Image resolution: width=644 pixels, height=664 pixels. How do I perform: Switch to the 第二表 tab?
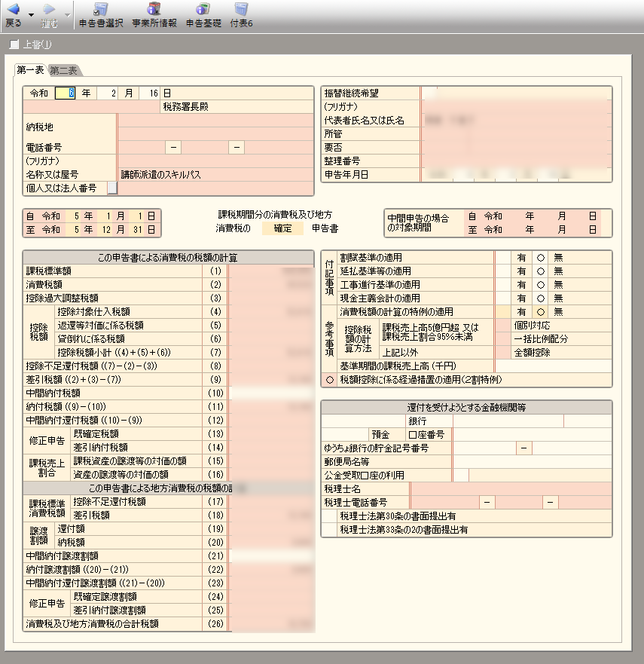point(64,71)
